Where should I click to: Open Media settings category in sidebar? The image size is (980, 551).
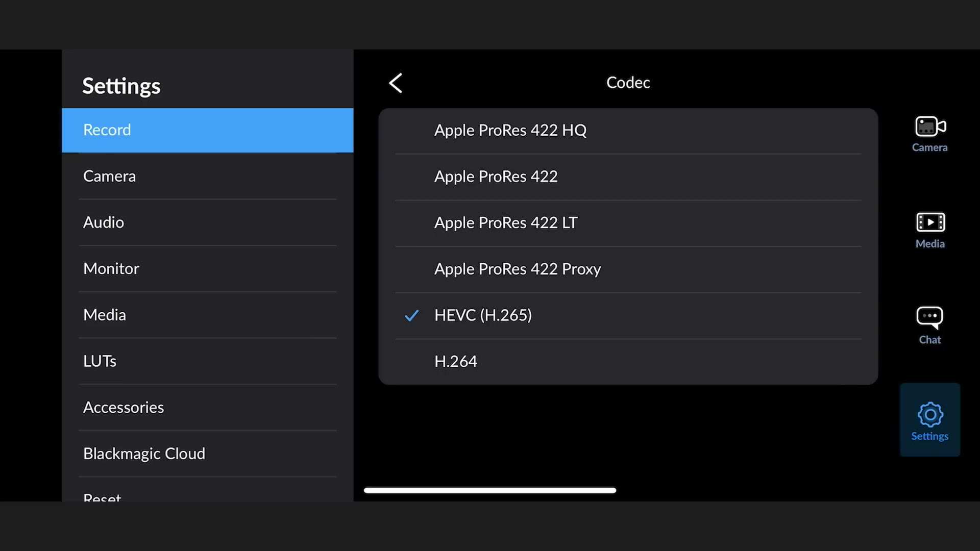click(207, 315)
